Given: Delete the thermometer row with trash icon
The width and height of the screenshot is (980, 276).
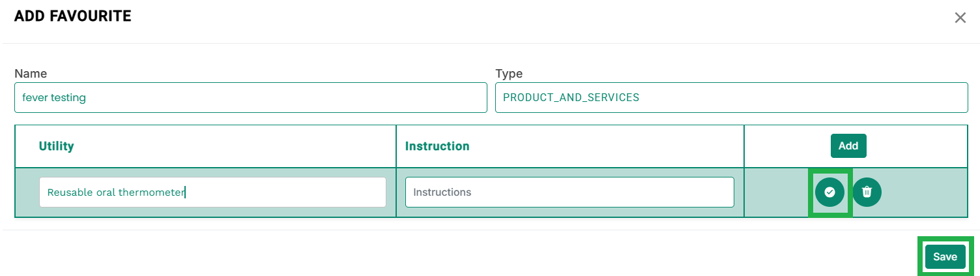Looking at the screenshot, I should tap(867, 192).
